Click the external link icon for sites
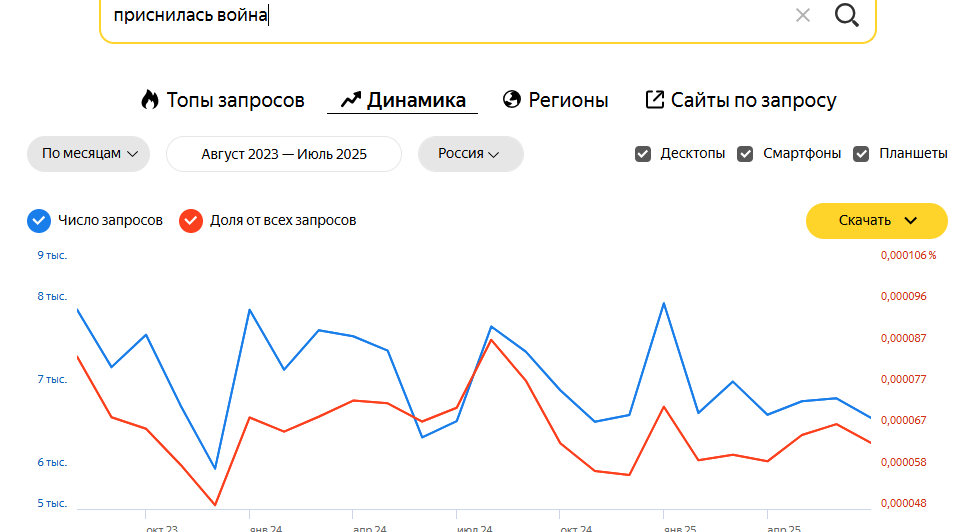The width and height of the screenshot is (966, 532). pyautogui.click(x=655, y=100)
